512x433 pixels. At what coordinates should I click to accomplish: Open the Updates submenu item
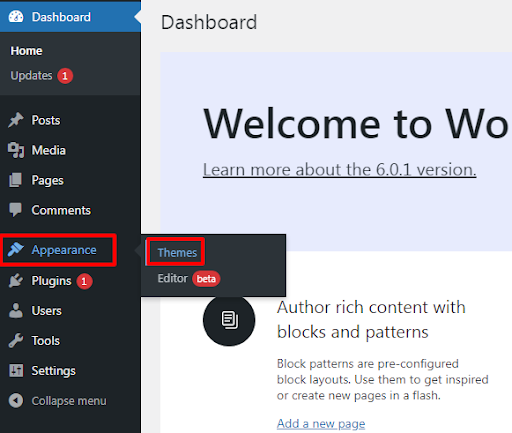[31, 76]
